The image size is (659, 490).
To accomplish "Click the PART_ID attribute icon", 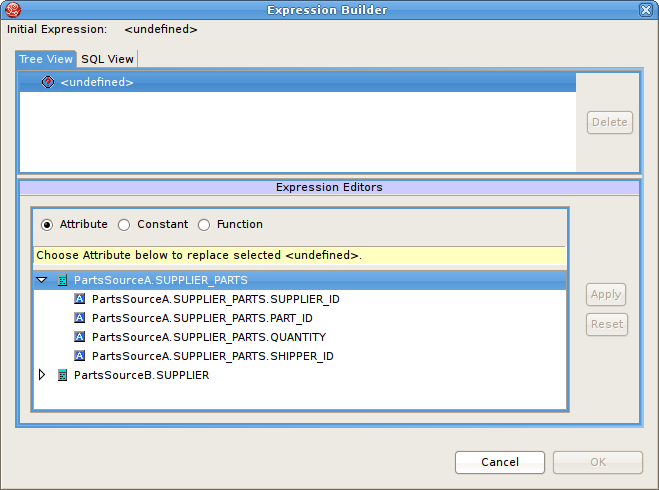I will [80, 318].
